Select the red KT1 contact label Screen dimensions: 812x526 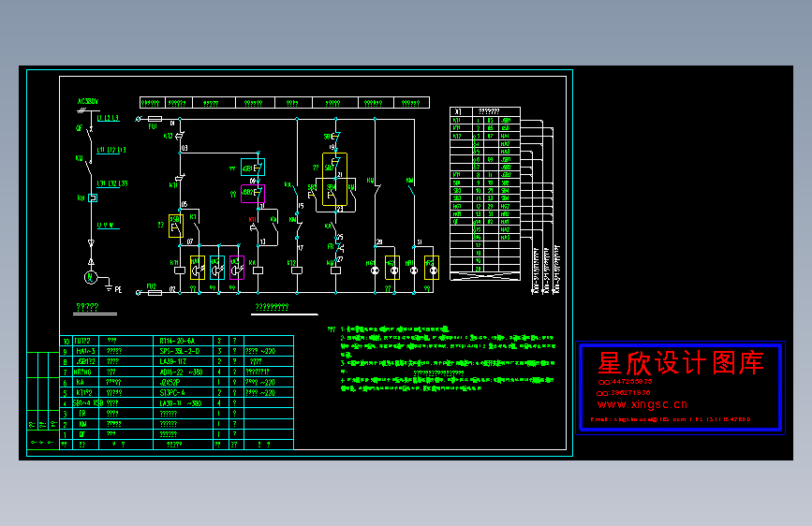click(x=253, y=220)
